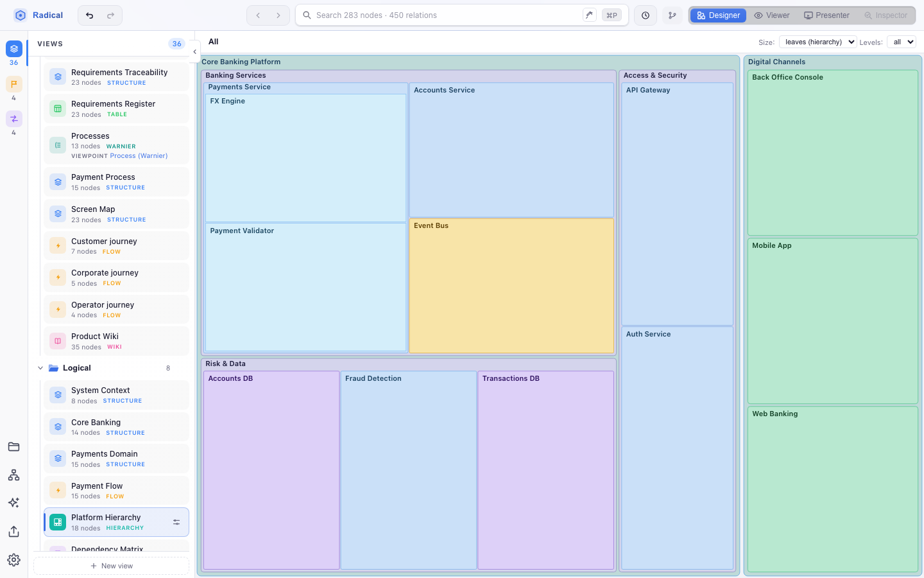Switch to Viewer mode

pyautogui.click(x=772, y=15)
